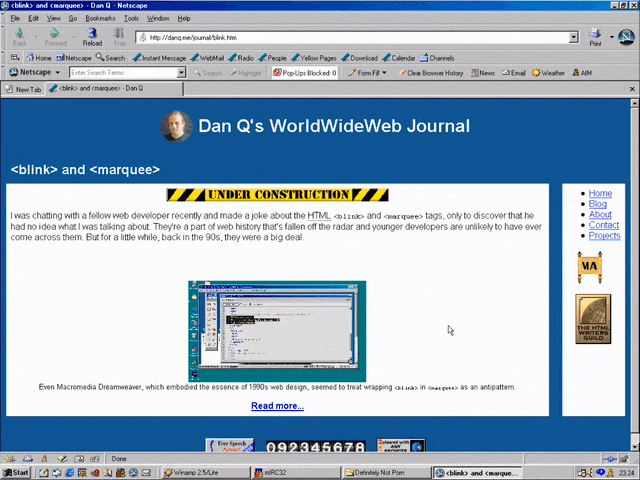Screen dimensions: 640x480
Task: Open the People bookmark
Action: (272, 58)
